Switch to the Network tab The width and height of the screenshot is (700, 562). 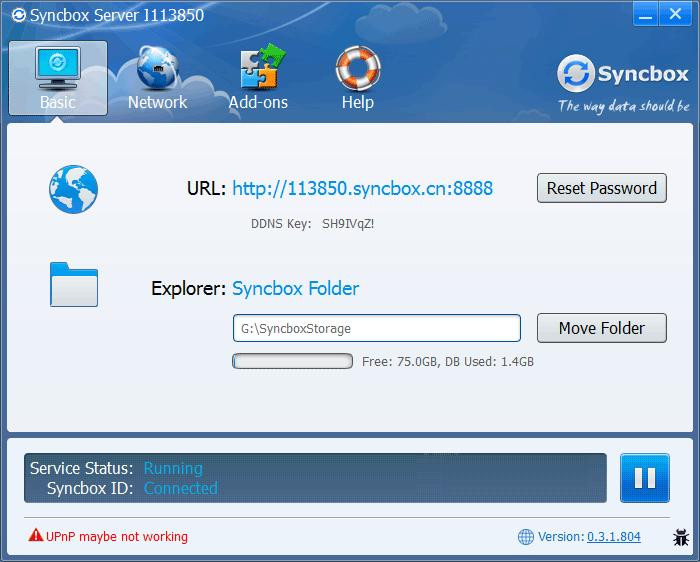pos(158,78)
